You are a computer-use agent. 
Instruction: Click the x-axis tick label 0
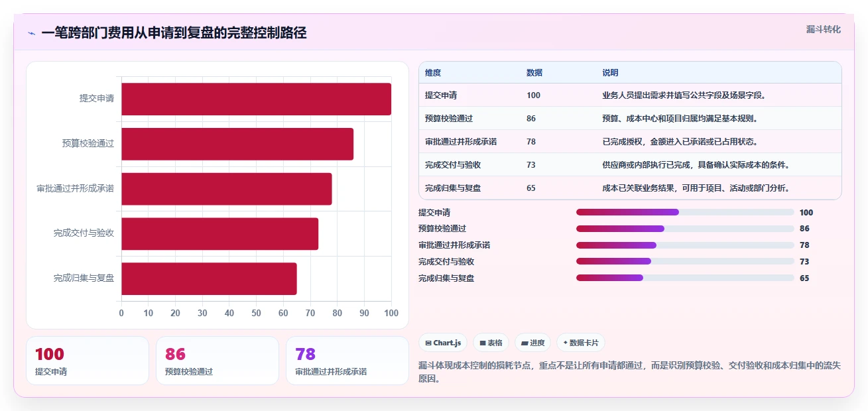pyautogui.click(x=121, y=314)
